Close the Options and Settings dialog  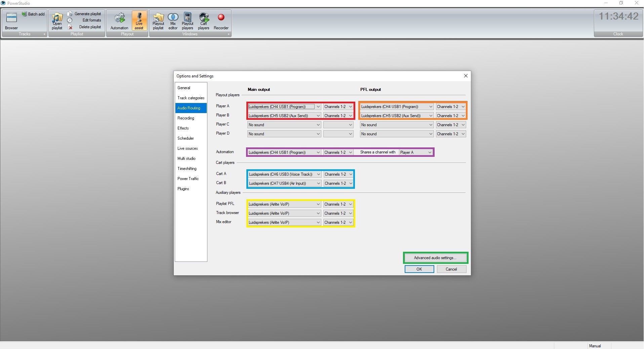[466, 76]
